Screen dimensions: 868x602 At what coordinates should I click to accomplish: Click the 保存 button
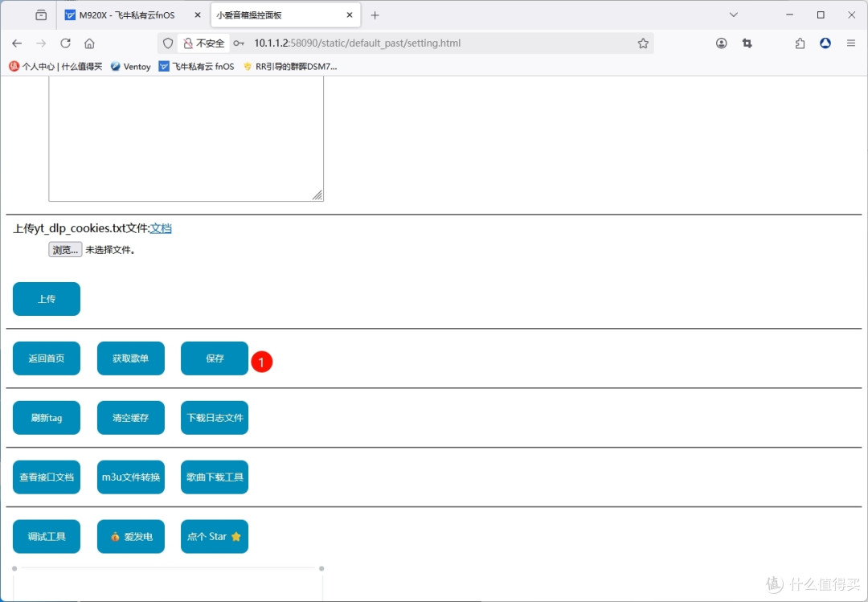(x=215, y=358)
